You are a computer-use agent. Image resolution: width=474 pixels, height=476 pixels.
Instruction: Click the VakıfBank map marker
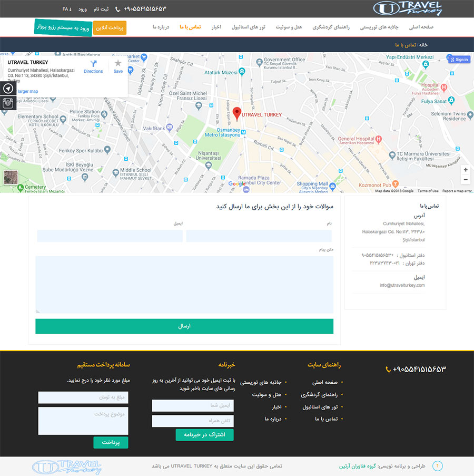click(170, 127)
